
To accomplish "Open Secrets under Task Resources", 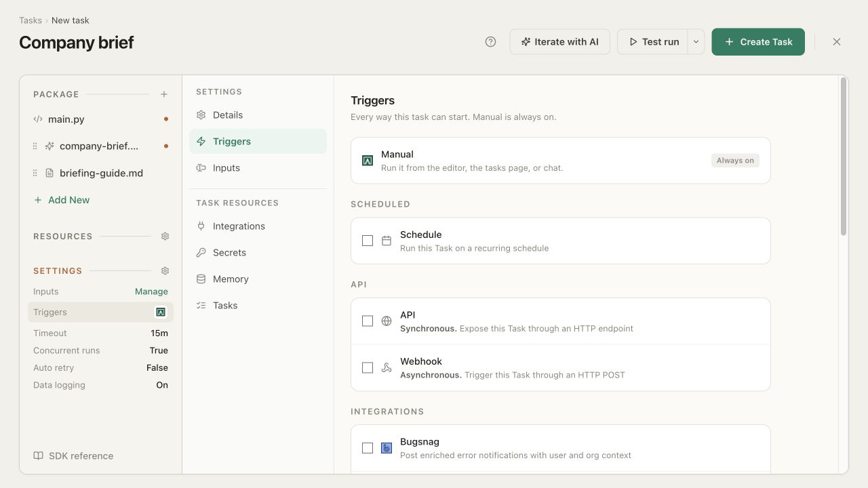I will pos(258,253).
